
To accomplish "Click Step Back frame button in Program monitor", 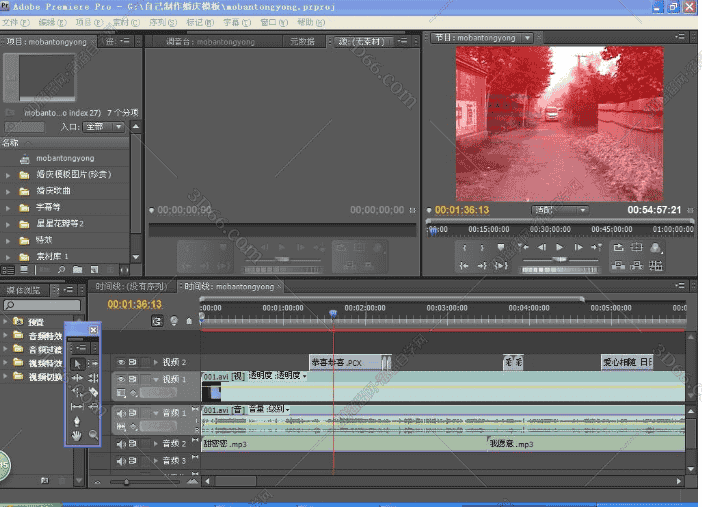I will pos(541,247).
